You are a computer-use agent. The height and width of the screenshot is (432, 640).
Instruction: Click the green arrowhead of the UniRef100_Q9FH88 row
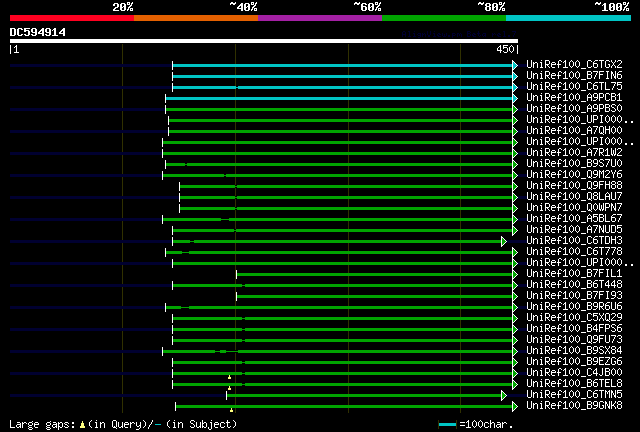pos(515,187)
